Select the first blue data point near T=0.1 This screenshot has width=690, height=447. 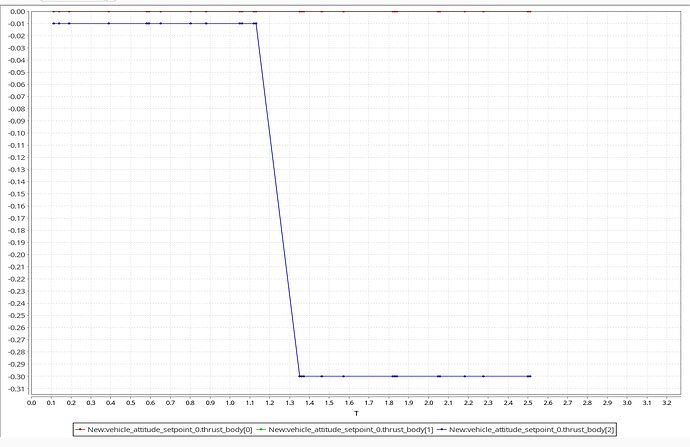53,23
